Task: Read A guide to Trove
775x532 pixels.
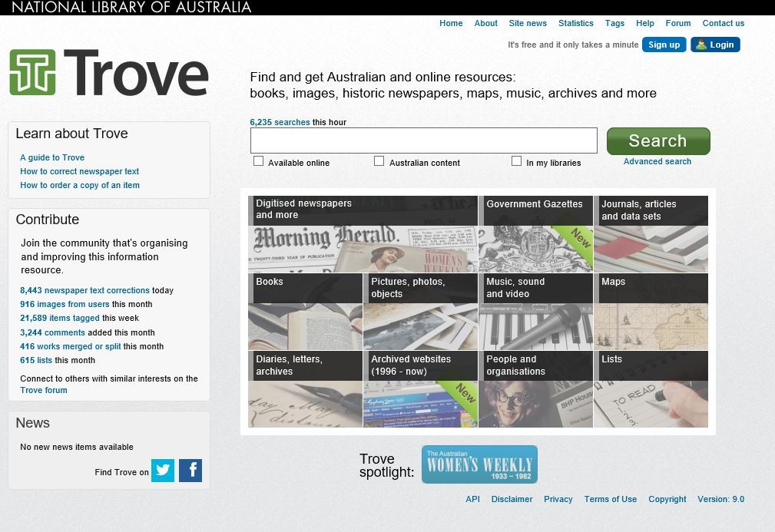Action: tap(52, 157)
